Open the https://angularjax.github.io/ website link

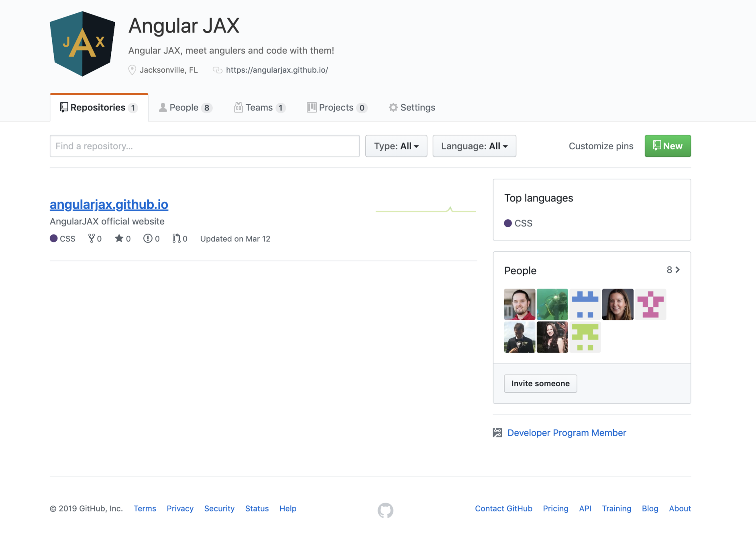pyautogui.click(x=277, y=70)
